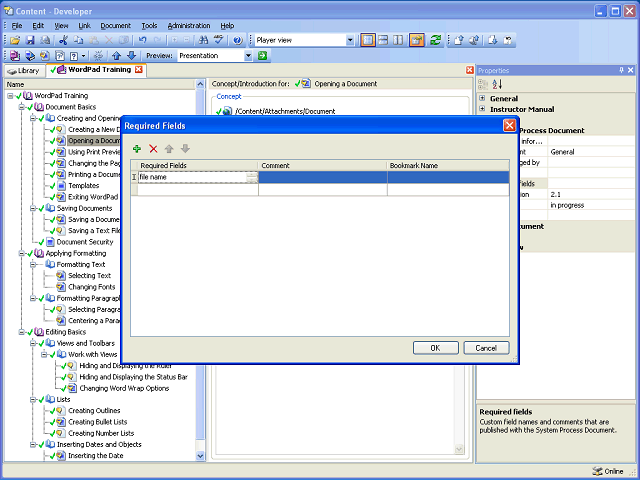Move outline item up with blue arrow

tap(116, 56)
